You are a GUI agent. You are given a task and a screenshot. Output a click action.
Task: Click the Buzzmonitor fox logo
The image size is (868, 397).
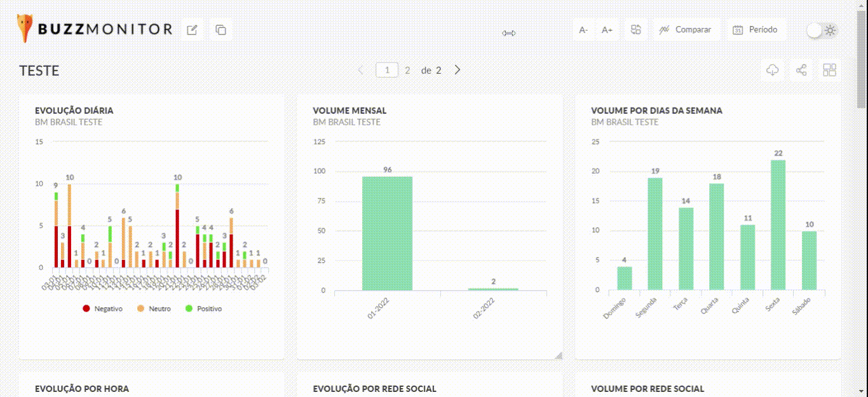click(25, 29)
